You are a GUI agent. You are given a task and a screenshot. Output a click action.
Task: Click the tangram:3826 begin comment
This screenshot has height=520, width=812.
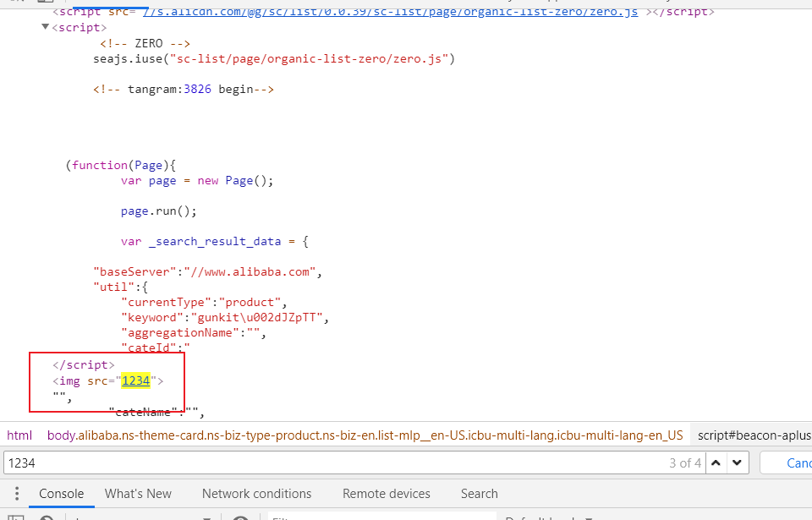click(x=184, y=89)
